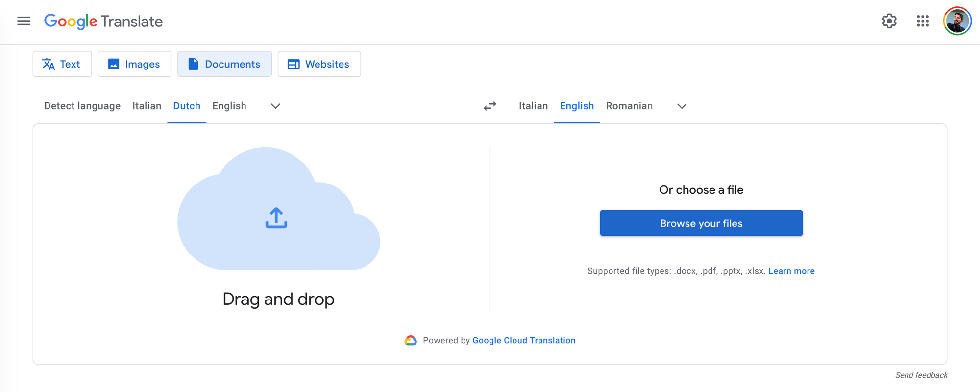Screen dimensions: 980x392
Task: Click the Google Translate logo
Action: pos(103,22)
